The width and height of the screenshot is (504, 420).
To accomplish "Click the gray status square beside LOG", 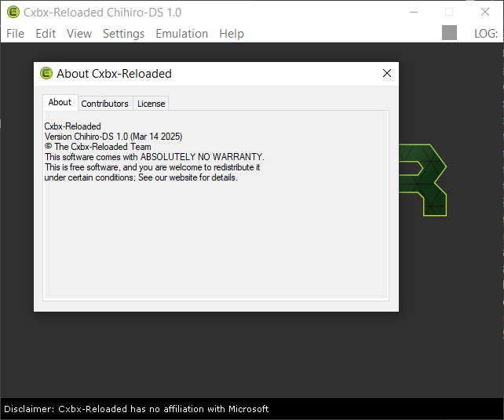I will coord(449,33).
